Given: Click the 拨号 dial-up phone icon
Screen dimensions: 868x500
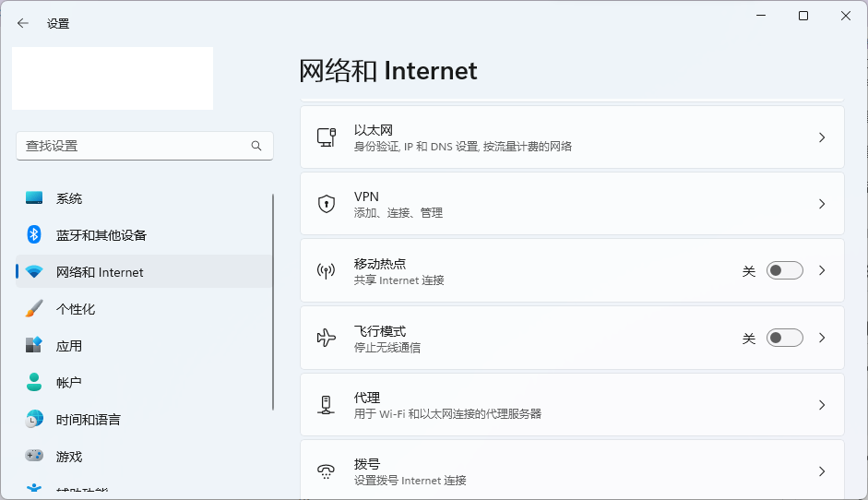Looking at the screenshot, I should (x=326, y=471).
